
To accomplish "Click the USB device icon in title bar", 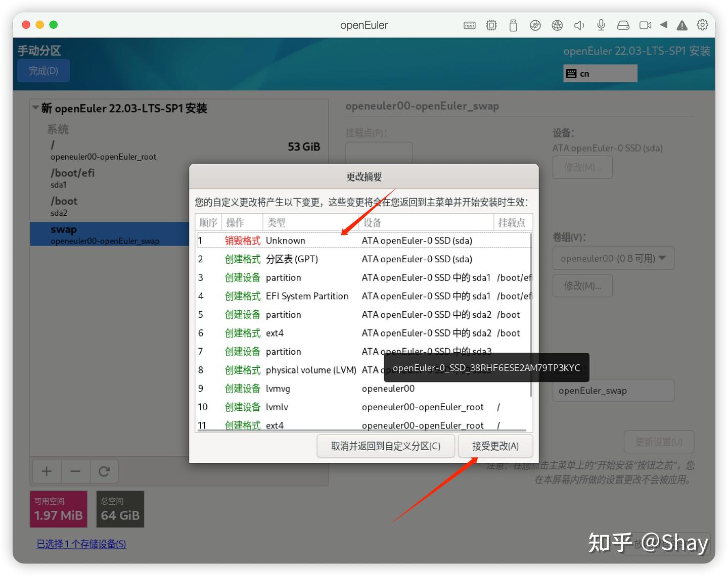I will pyautogui.click(x=513, y=25).
